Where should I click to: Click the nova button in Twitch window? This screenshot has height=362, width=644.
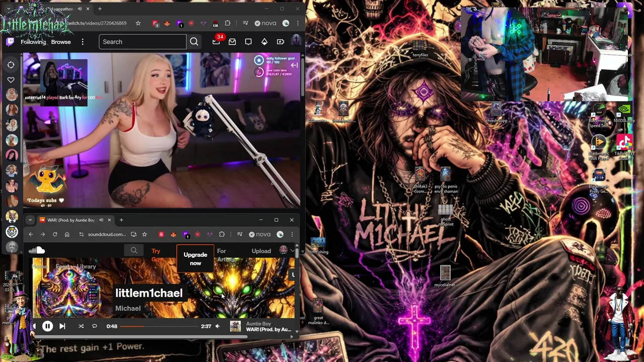click(265, 23)
